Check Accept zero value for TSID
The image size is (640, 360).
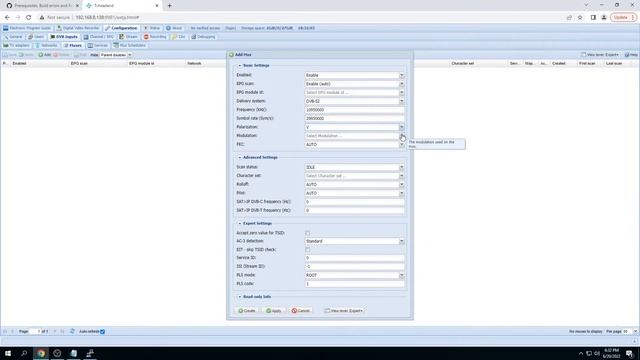tap(307, 233)
